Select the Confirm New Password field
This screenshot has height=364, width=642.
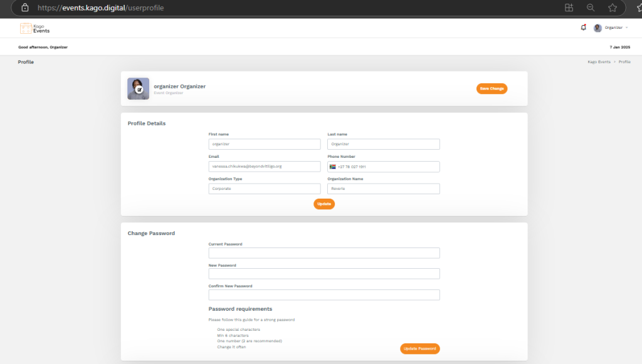(x=324, y=295)
